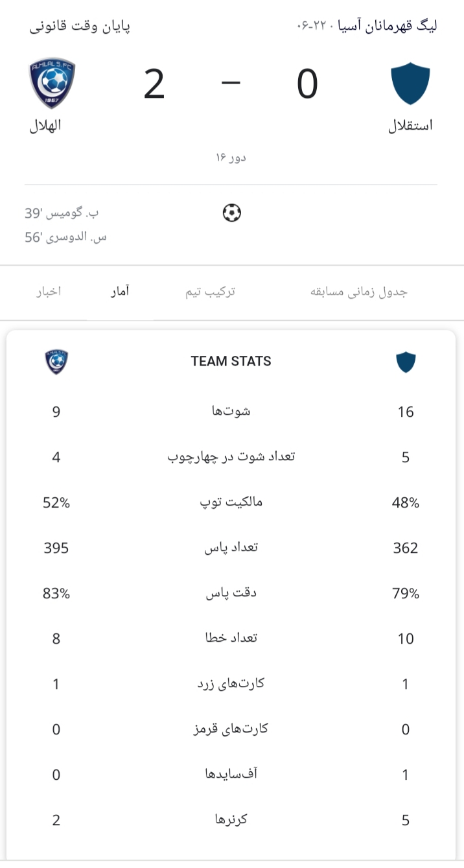Select the مالکیت توپ possession row
Screen dimensions: 464x868
click(x=231, y=502)
